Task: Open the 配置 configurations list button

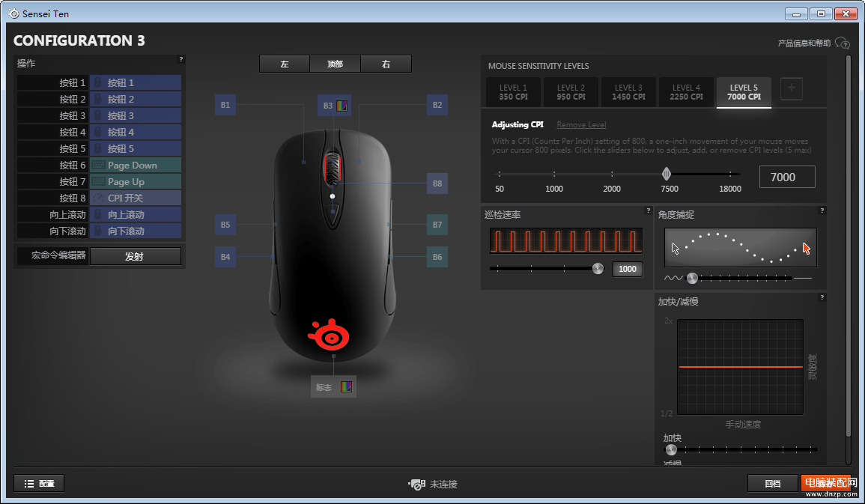Action: tap(39, 484)
